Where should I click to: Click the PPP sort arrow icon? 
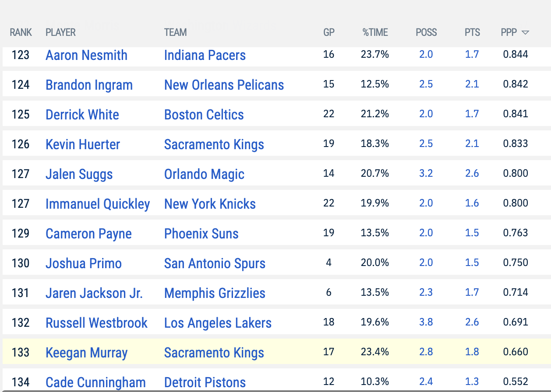tap(526, 33)
